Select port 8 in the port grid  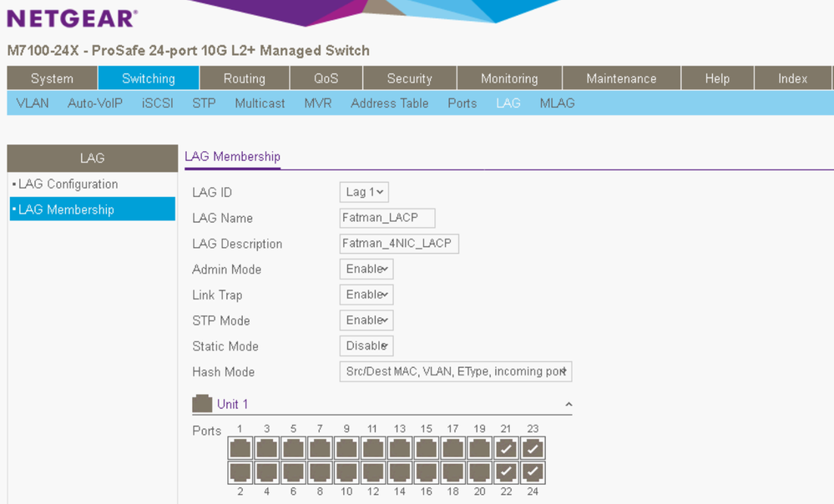point(320,472)
